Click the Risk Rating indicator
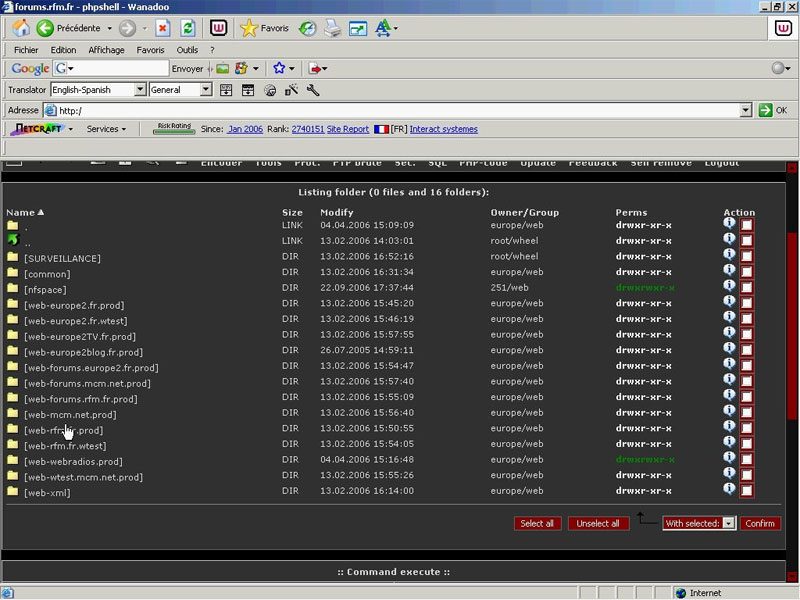This screenshot has width=800, height=600. [x=174, y=129]
